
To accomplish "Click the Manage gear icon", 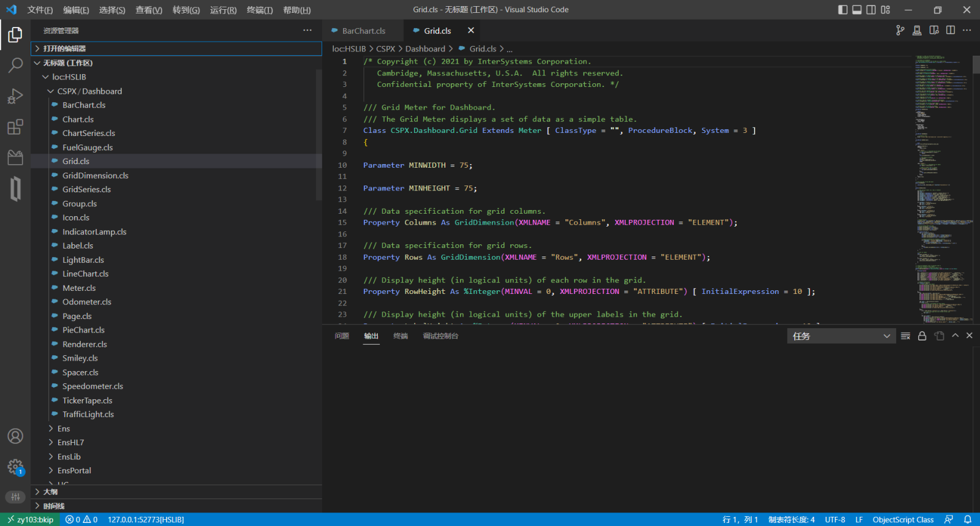I will (x=15, y=467).
